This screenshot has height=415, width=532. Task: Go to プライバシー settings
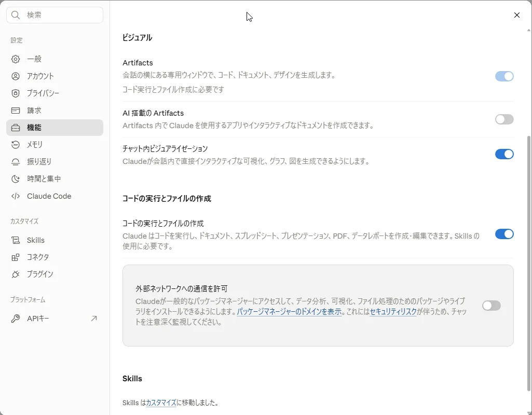pyautogui.click(x=54, y=93)
